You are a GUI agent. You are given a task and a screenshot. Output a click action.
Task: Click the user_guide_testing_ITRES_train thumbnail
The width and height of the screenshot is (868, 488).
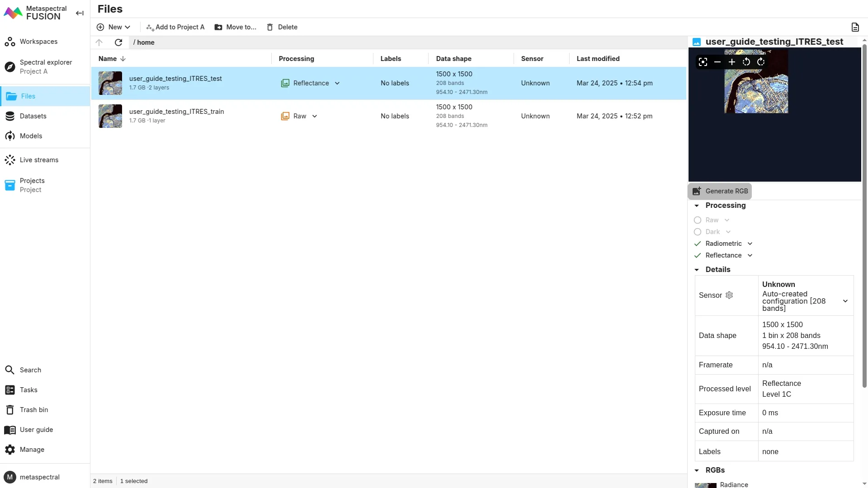(x=110, y=116)
